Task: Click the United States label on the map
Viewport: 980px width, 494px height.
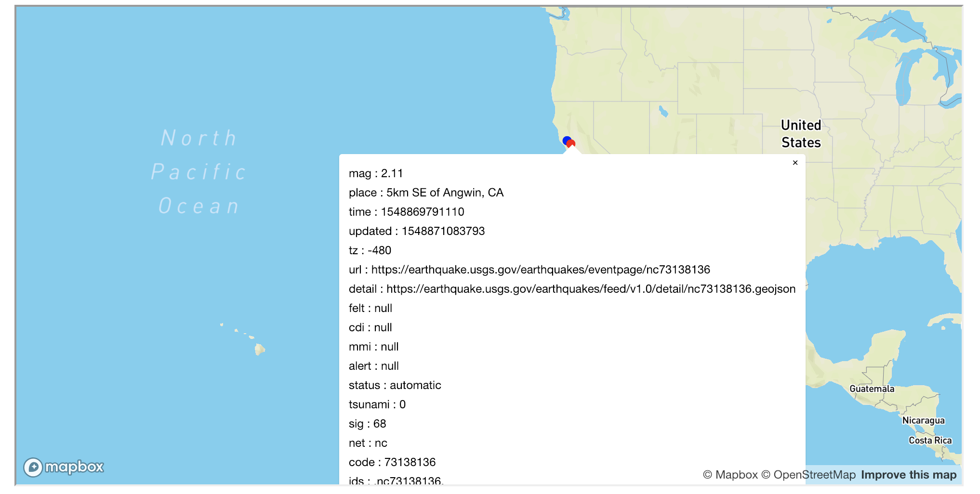Action: (x=800, y=133)
